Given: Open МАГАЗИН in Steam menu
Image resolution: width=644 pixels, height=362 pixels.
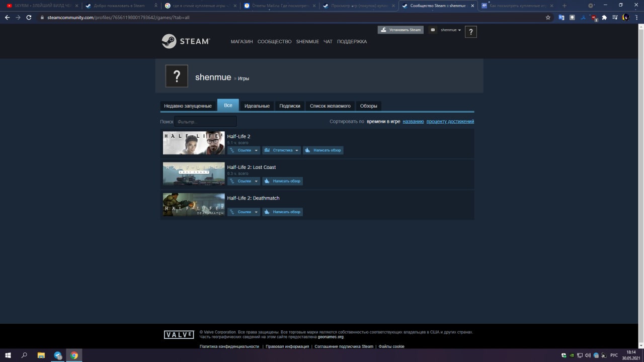Looking at the screenshot, I should tap(242, 42).
